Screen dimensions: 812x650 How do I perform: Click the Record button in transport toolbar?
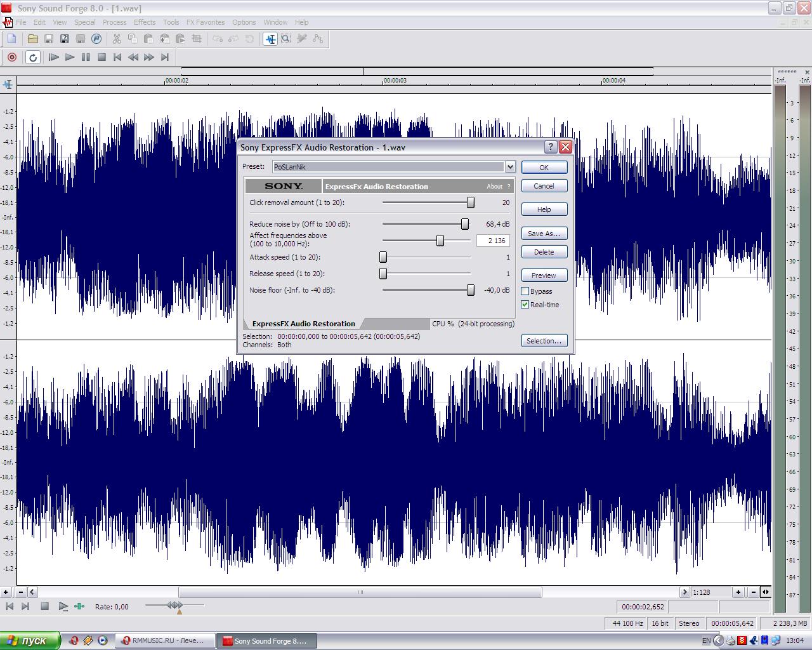(x=11, y=57)
